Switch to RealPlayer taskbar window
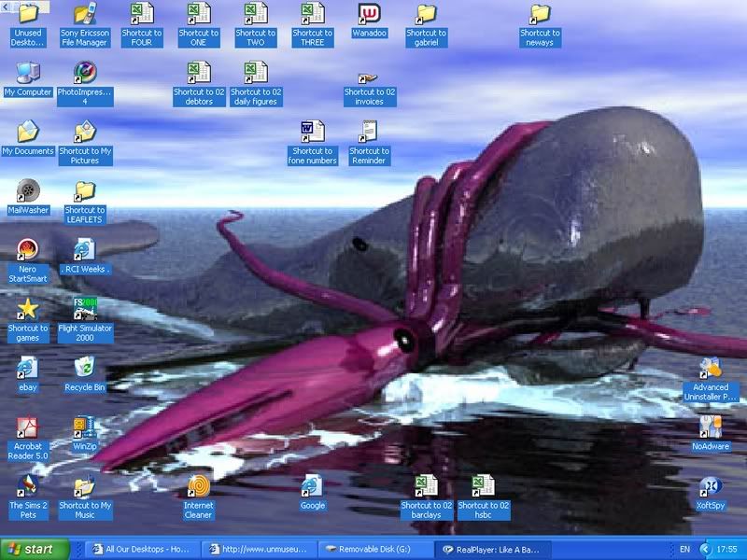 [492, 549]
